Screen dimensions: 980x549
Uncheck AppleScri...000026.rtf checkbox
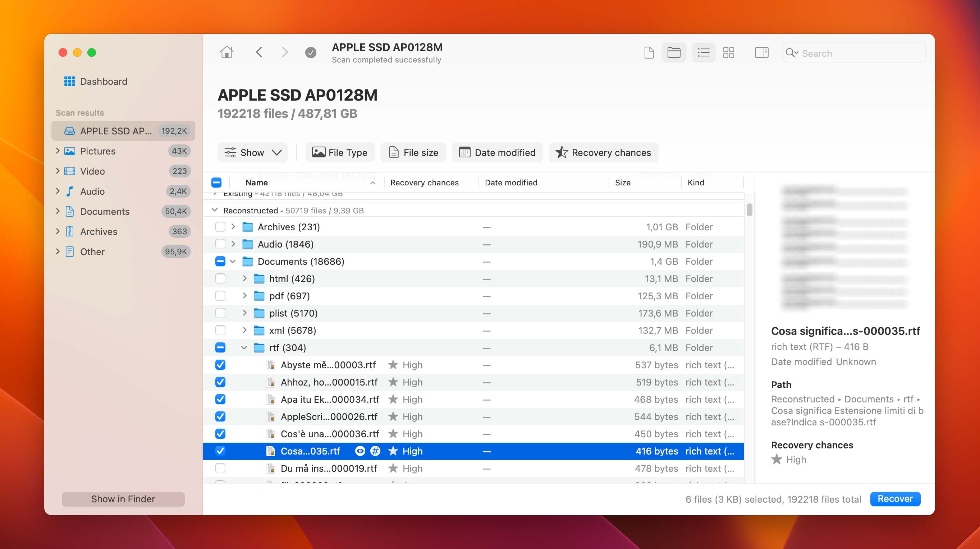click(x=220, y=417)
